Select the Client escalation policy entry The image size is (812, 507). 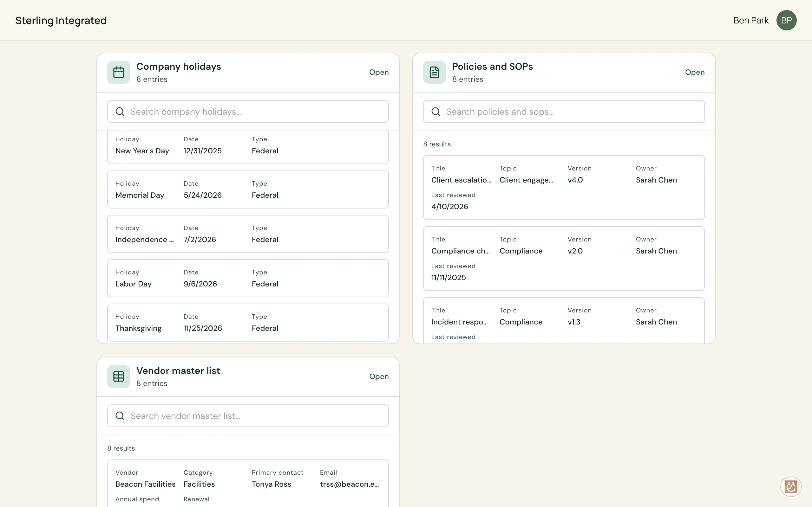click(564, 188)
